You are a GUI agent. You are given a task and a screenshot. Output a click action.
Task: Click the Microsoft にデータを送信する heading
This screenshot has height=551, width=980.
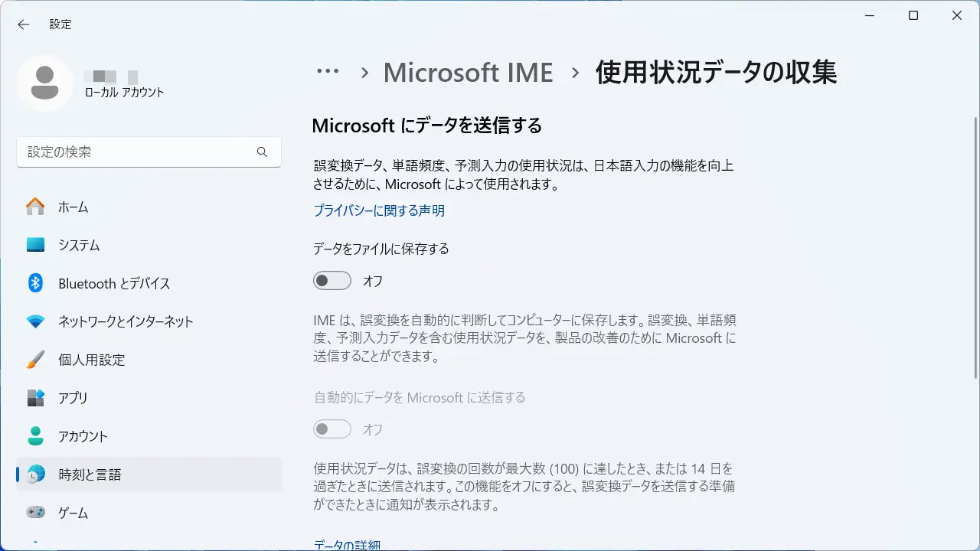pyautogui.click(x=426, y=126)
